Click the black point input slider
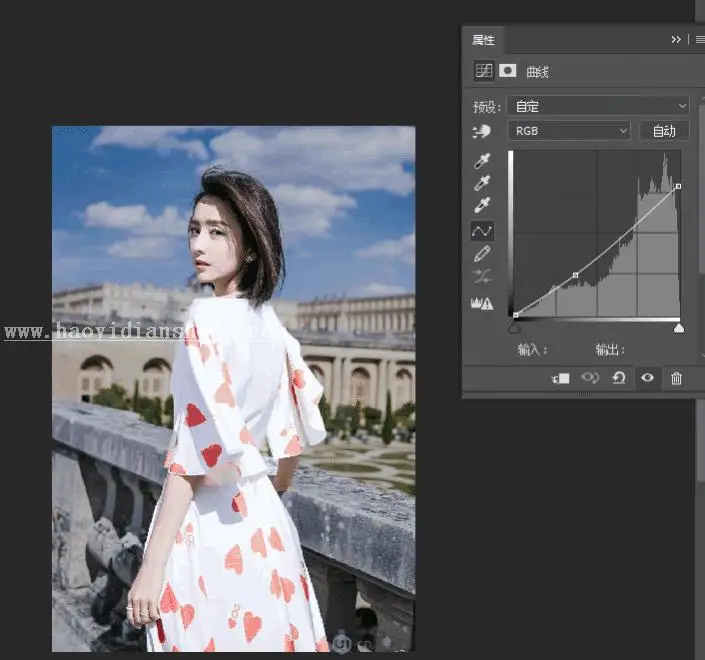The height and width of the screenshot is (660, 705). [514, 328]
